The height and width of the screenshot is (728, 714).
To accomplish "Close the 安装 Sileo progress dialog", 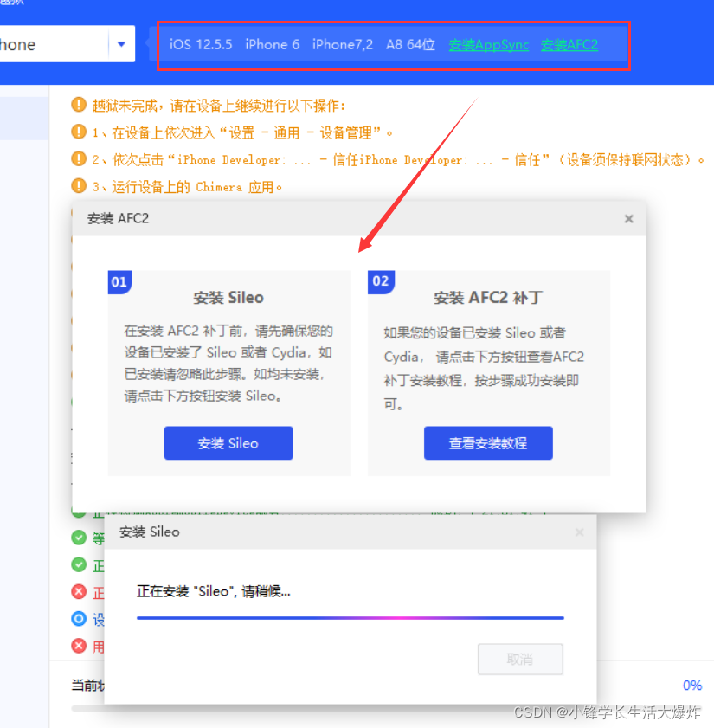I will 579,532.
